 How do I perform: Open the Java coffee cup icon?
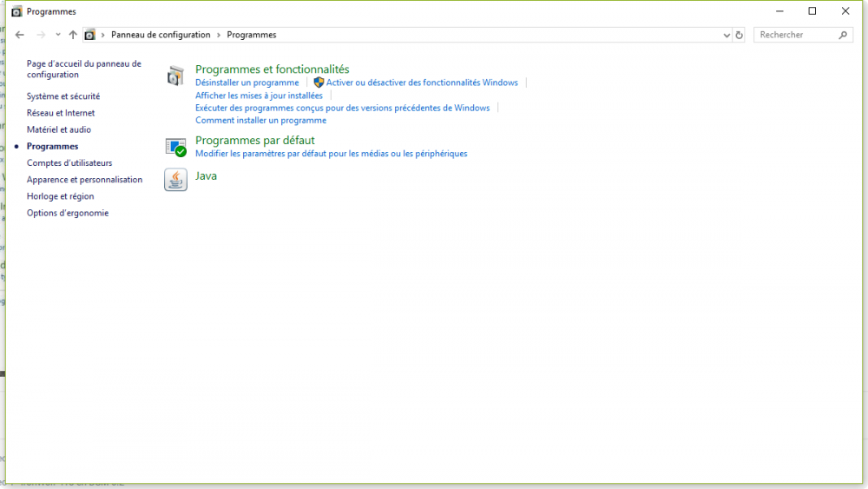[x=175, y=180]
